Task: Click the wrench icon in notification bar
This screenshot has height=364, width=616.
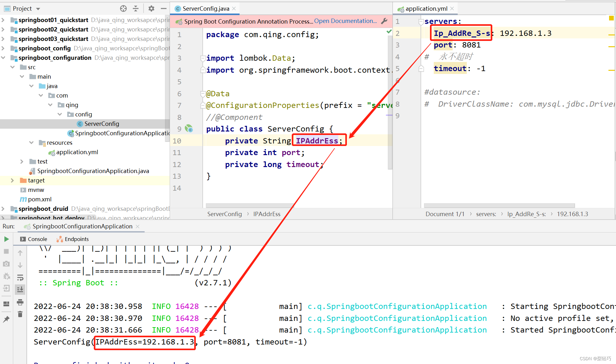Action: tap(384, 21)
